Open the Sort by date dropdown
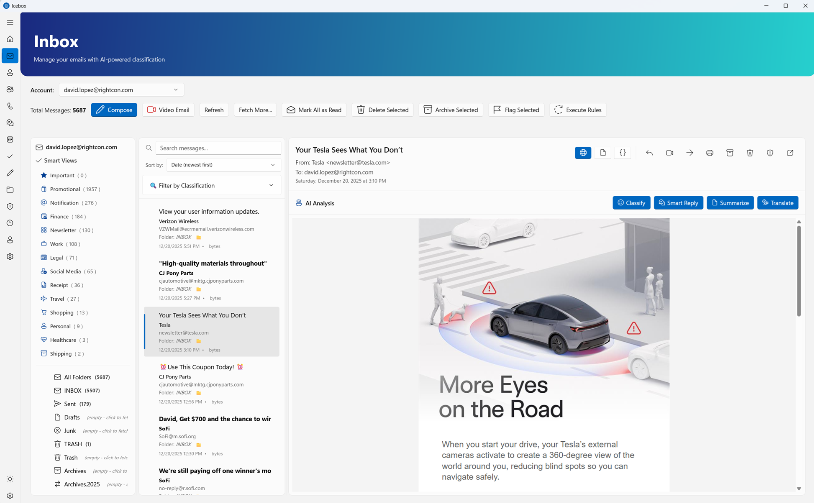Image resolution: width=815 pixels, height=504 pixels. (223, 165)
